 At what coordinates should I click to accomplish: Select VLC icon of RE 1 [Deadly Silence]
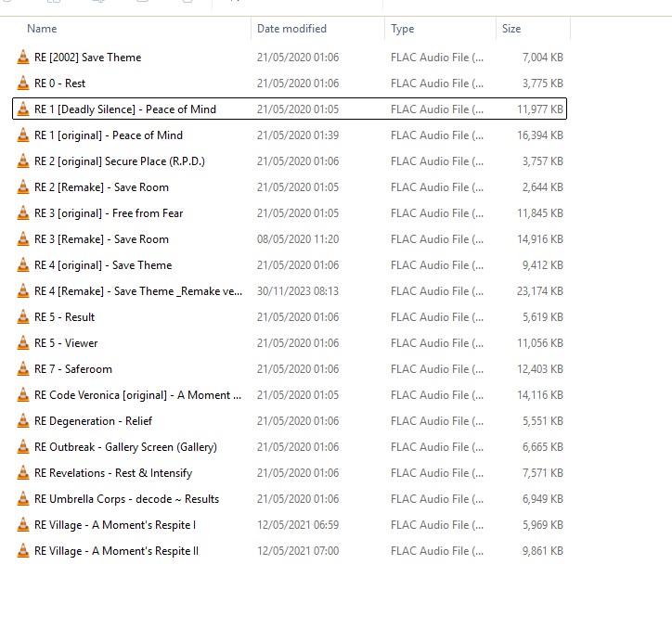coord(22,109)
